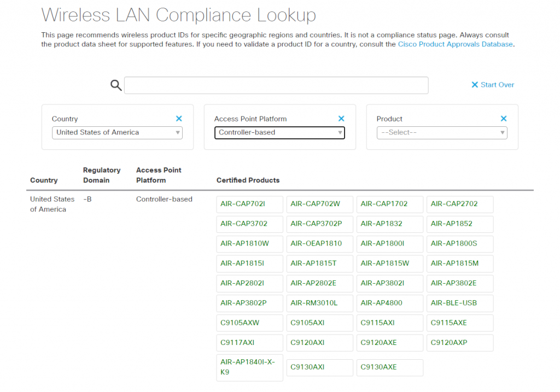Select product AIR-AP1800S
Viewport: 560px width, 392px height.
(460, 244)
